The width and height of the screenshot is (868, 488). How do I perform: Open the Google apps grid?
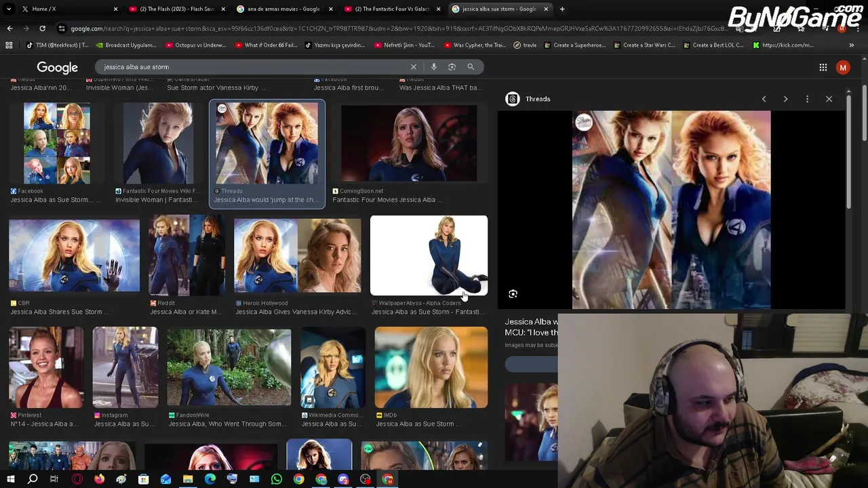(x=823, y=67)
